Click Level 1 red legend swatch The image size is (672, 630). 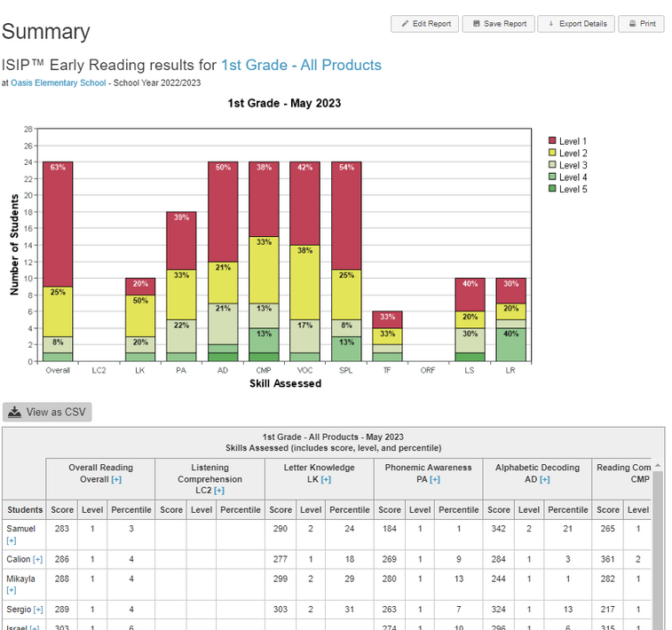pos(552,140)
